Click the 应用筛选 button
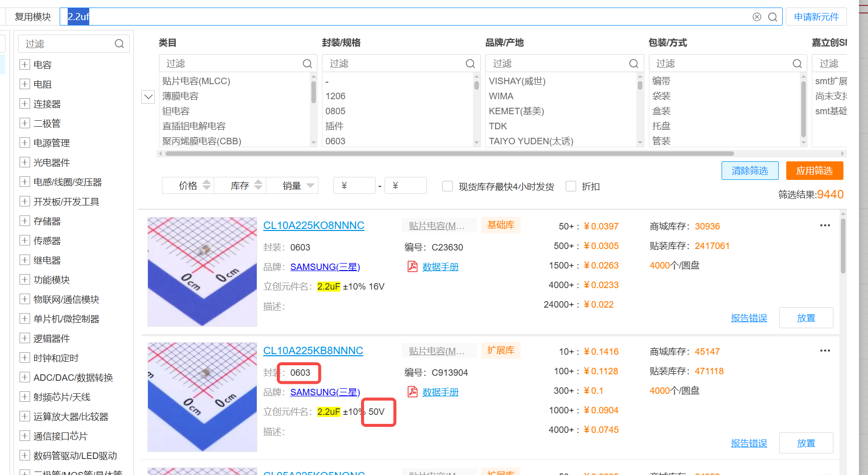 click(815, 170)
